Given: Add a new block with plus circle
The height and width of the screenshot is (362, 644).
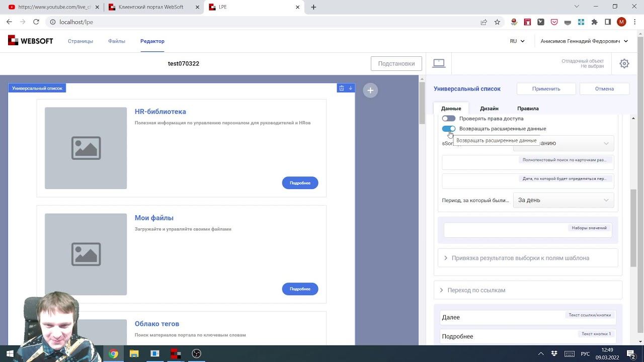Looking at the screenshot, I should pyautogui.click(x=370, y=90).
